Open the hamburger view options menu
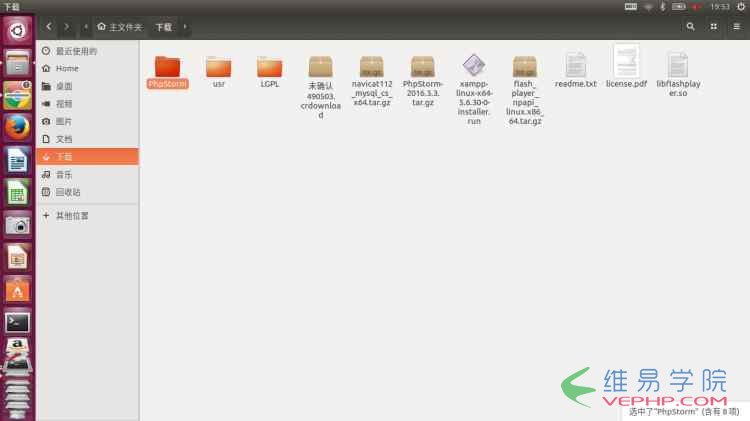The height and width of the screenshot is (421, 750). 737,27
